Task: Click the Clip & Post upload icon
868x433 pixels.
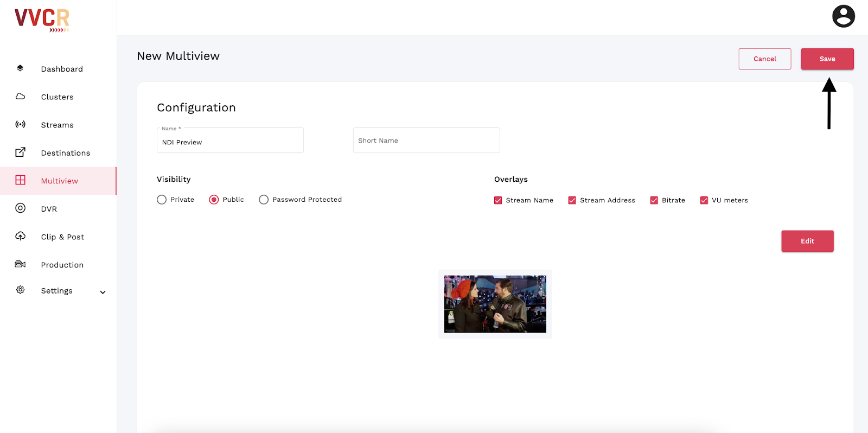Action: click(20, 236)
